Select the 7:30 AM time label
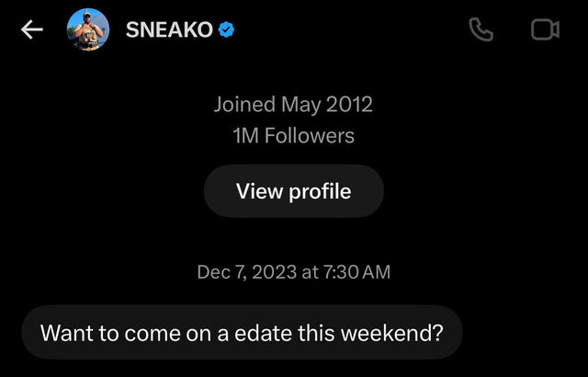588x377 pixels. click(356, 271)
